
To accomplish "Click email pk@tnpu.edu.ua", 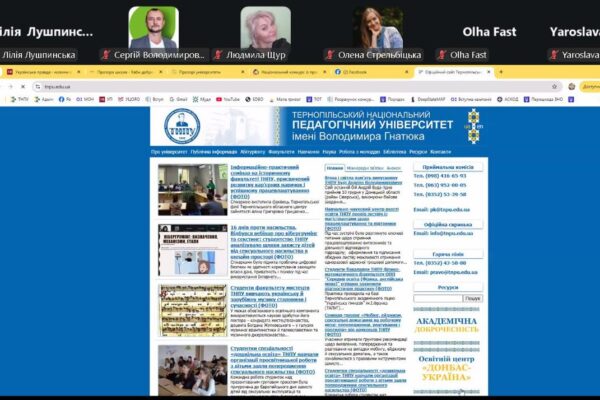I will pos(442,210).
